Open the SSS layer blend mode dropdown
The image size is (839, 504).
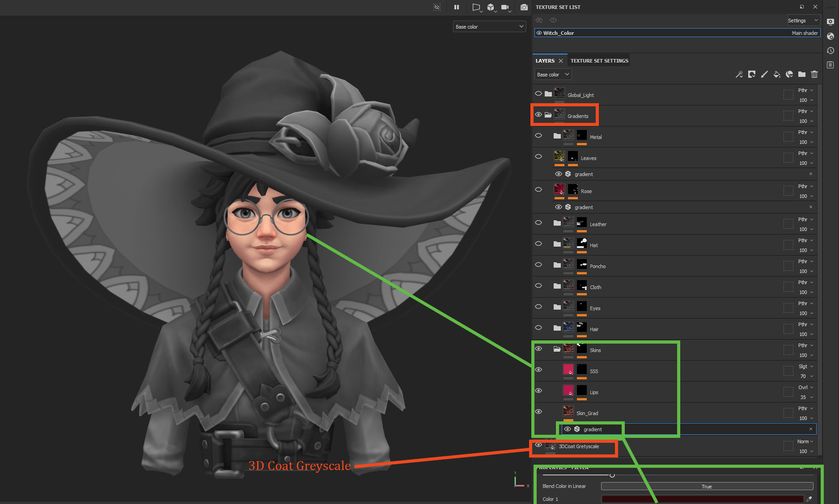pyautogui.click(x=805, y=366)
